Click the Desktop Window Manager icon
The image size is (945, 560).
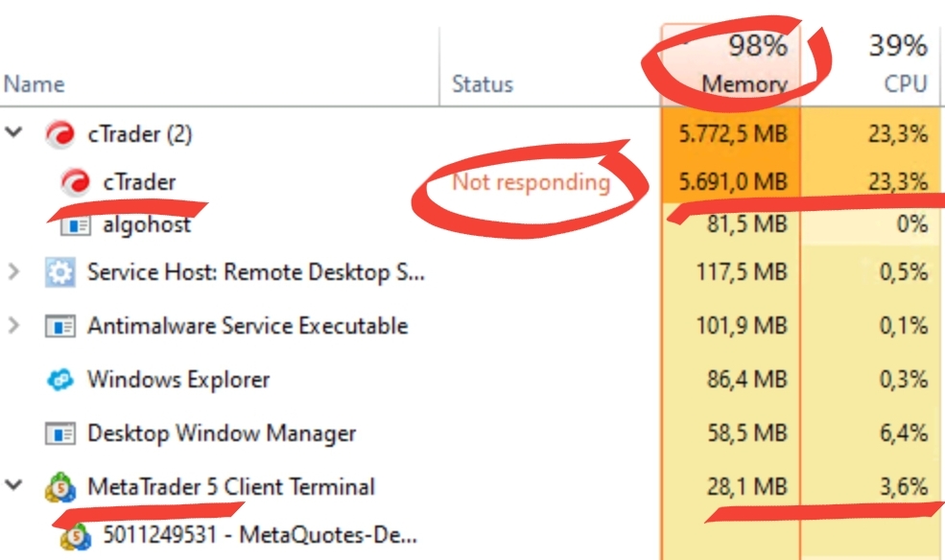(x=60, y=433)
